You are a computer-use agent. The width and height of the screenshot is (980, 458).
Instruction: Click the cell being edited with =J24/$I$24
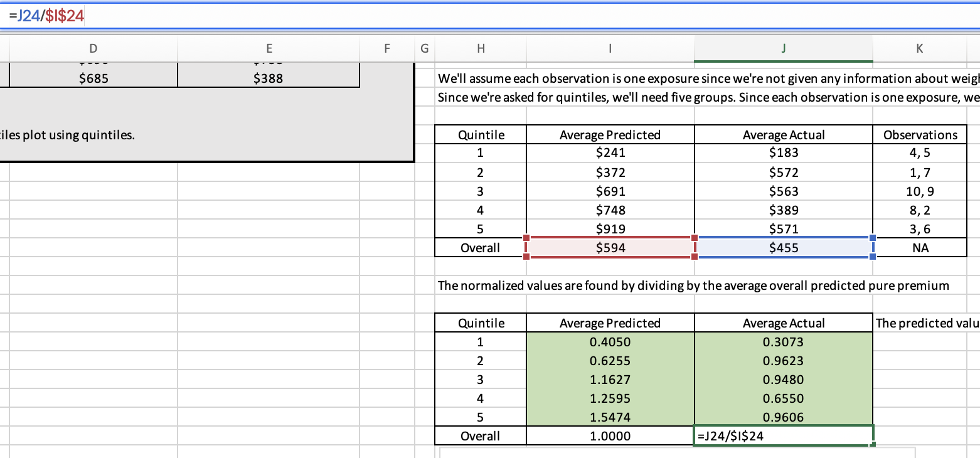tap(783, 436)
